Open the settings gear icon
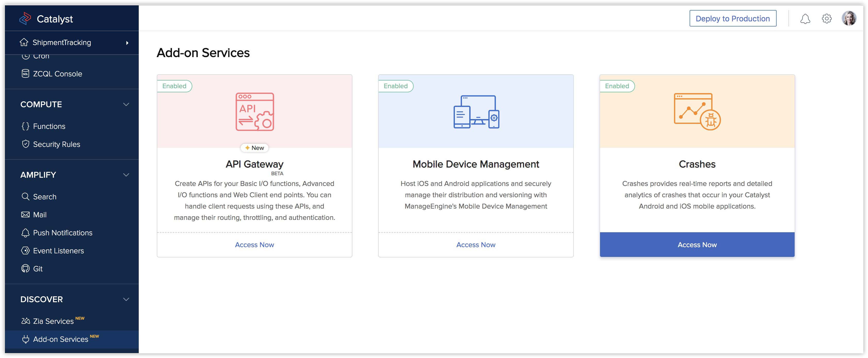868x358 pixels. click(826, 19)
